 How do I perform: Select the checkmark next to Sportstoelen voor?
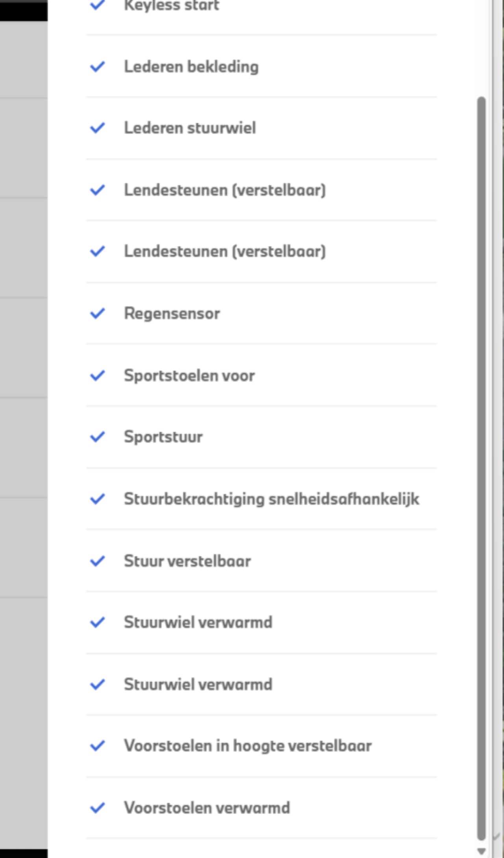click(x=97, y=375)
